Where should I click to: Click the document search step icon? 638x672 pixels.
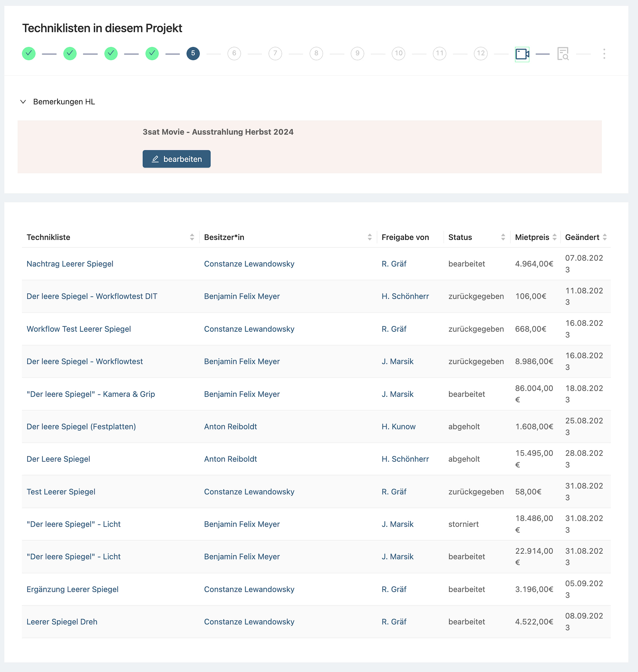tap(563, 54)
